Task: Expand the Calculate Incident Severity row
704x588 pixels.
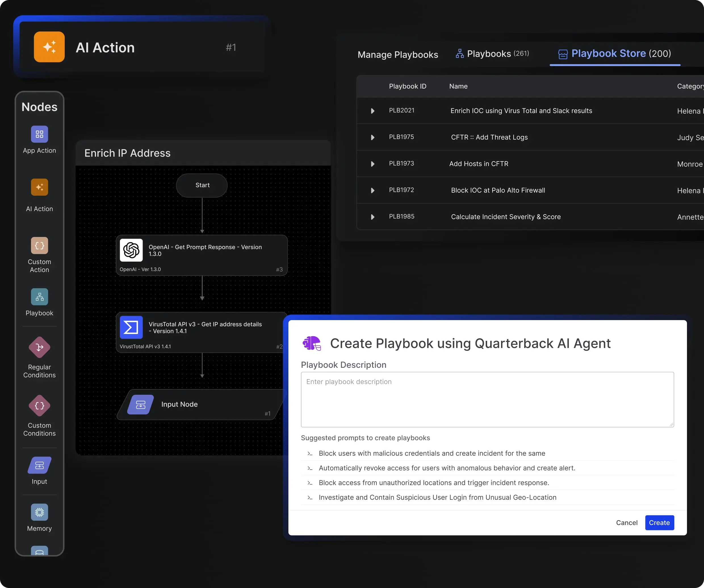Action: coord(372,217)
